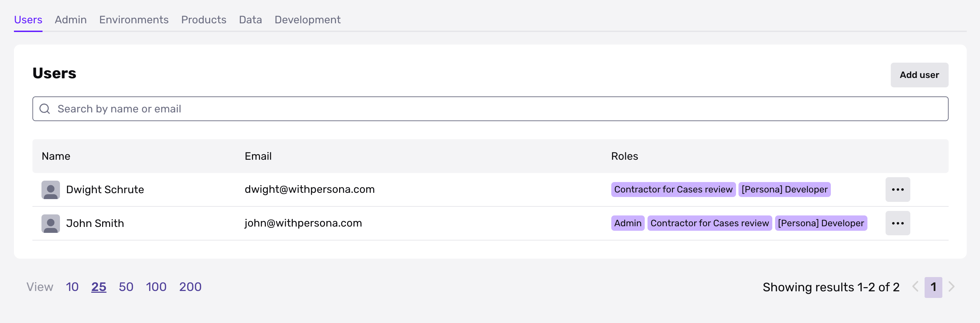The height and width of the screenshot is (323, 980).
Task: Click the Showing results 1-2 of 2 text
Action: (x=831, y=287)
